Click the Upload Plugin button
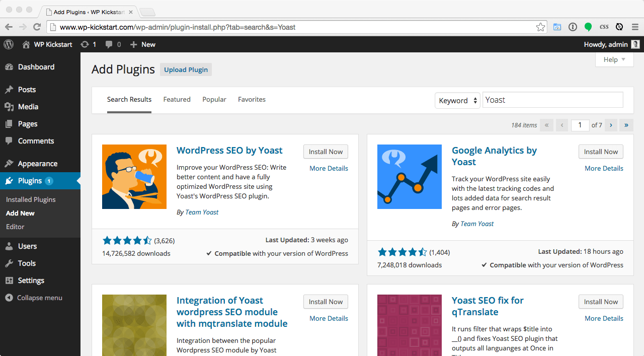644x356 pixels. (186, 69)
